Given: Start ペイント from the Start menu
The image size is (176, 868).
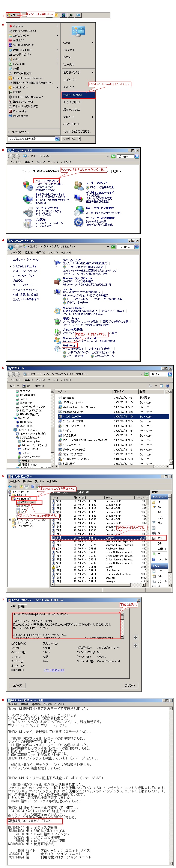Looking at the screenshot, I should pos(17,59).
